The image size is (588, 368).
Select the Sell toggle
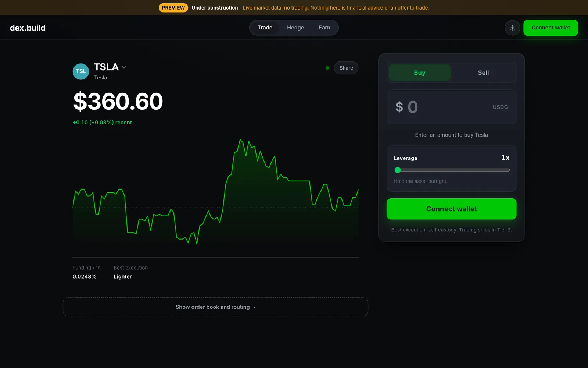tap(483, 72)
